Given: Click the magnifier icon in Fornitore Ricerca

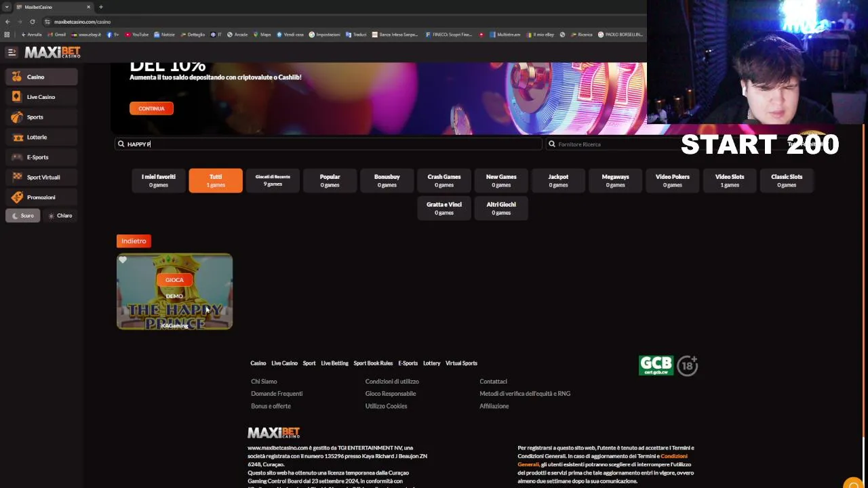Looking at the screenshot, I should tap(552, 144).
